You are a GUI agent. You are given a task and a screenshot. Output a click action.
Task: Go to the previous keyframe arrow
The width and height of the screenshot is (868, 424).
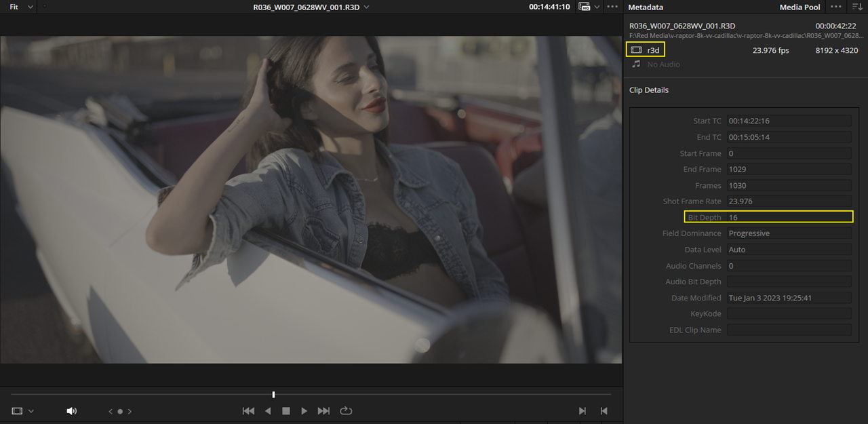point(111,411)
